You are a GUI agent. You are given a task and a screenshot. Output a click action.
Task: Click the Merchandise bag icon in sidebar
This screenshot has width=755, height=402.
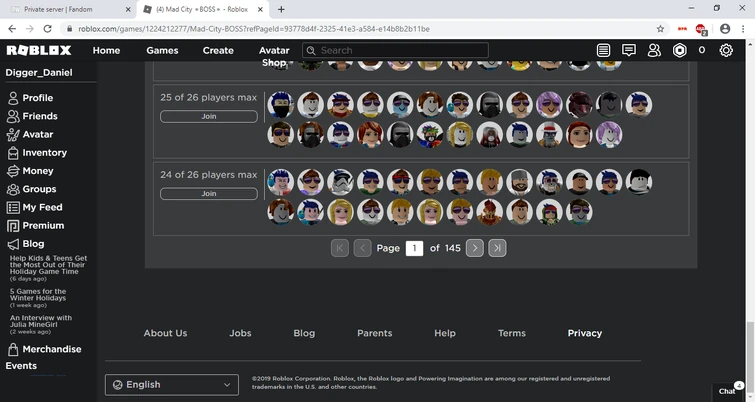[13, 349]
